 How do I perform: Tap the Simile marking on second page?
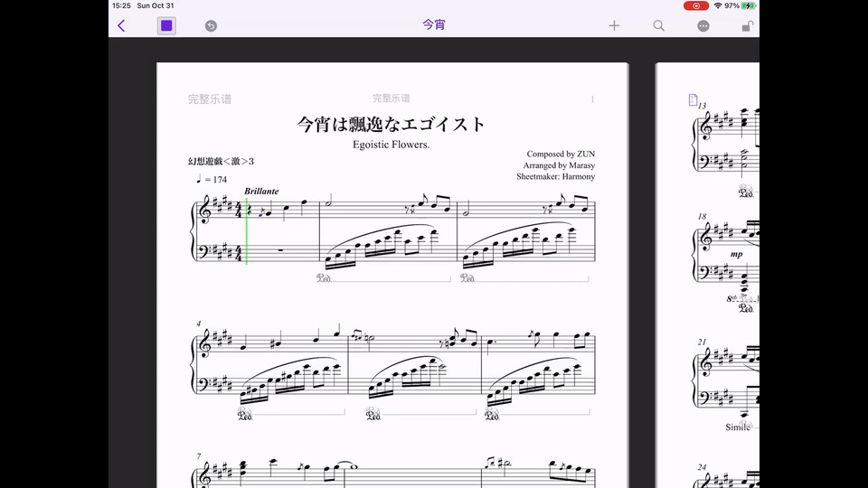[x=738, y=427]
